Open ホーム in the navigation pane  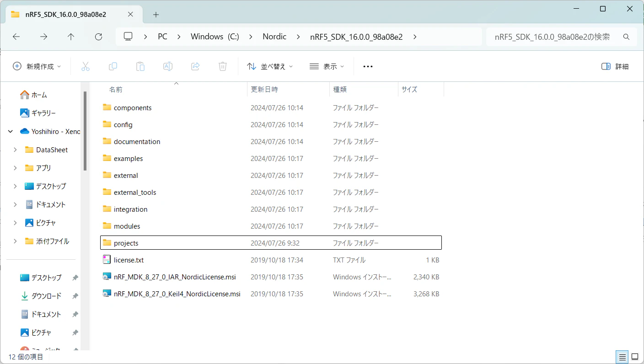(x=34, y=95)
